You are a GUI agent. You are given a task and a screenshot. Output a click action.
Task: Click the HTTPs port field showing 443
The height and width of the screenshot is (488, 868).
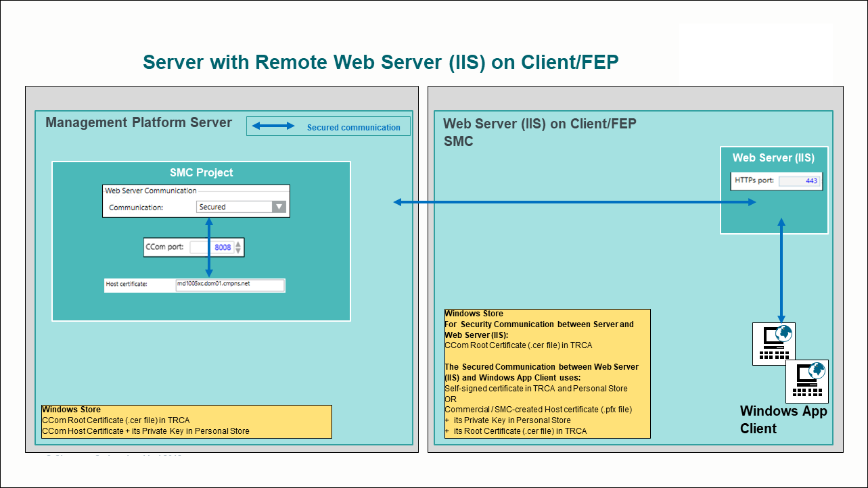coord(799,181)
